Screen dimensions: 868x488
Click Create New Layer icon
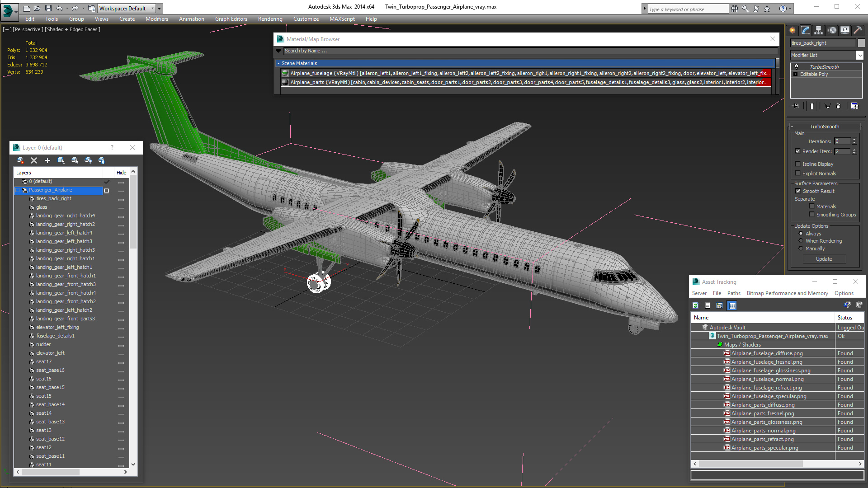[x=20, y=160]
